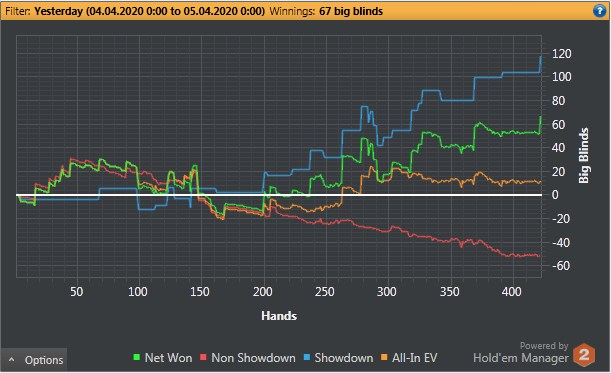Click the 300 label on hands axis
Viewport: 611px width, 373px height.
(x=387, y=292)
